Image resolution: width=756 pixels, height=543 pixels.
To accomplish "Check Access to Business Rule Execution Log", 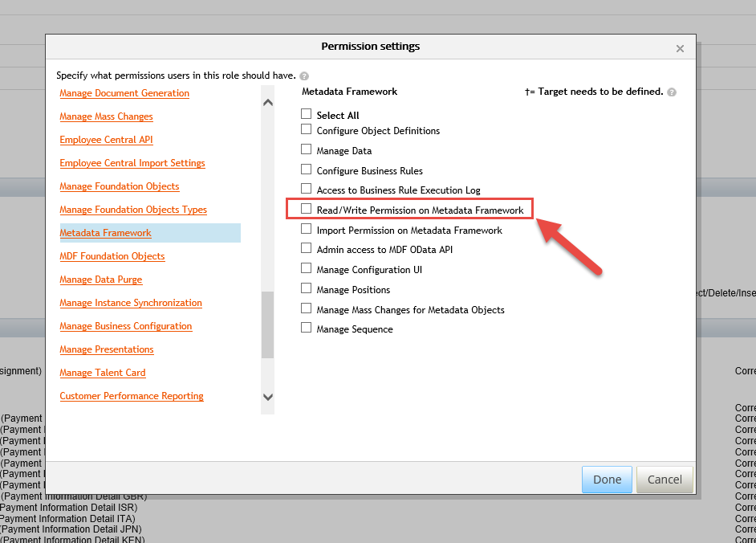I will point(306,188).
